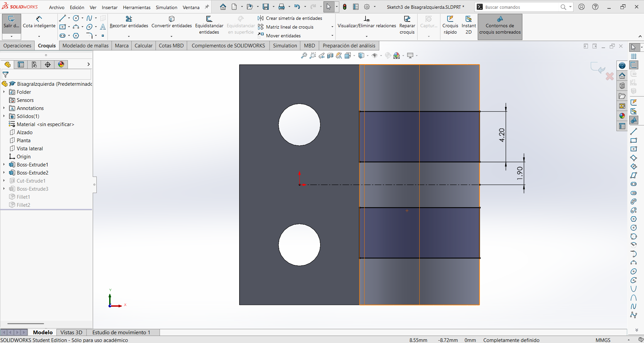The height and width of the screenshot is (343, 644).
Task: Switch to Complementos de SOLIDWORKS tab
Action: [x=228, y=45]
